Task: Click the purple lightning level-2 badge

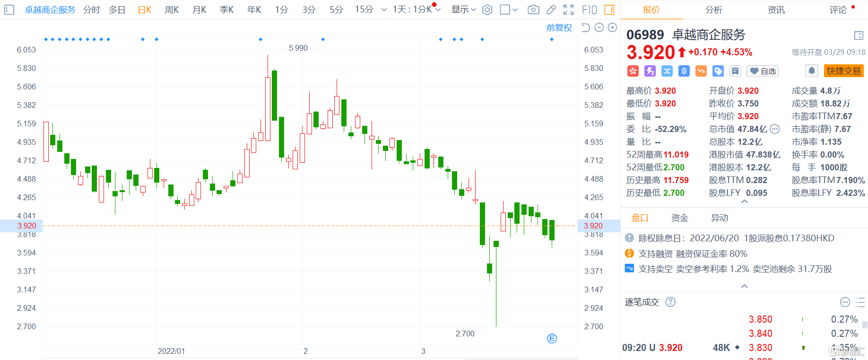Action: point(650,71)
